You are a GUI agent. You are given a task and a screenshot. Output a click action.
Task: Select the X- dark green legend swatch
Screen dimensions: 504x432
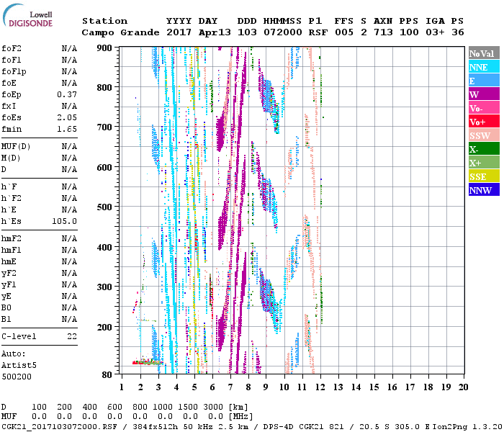click(484, 148)
